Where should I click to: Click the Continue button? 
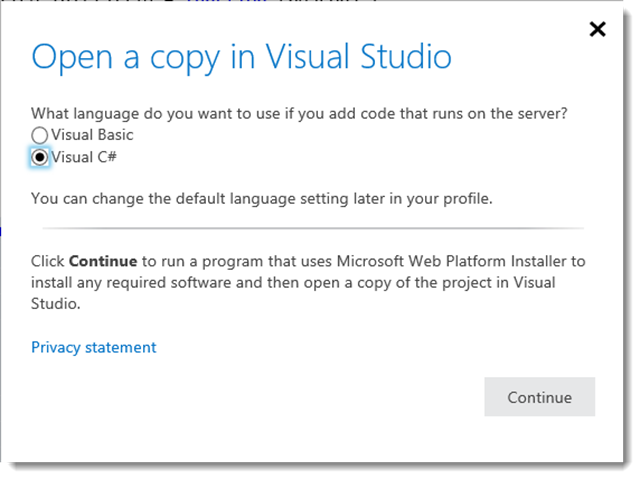pyautogui.click(x=540, y=397)
